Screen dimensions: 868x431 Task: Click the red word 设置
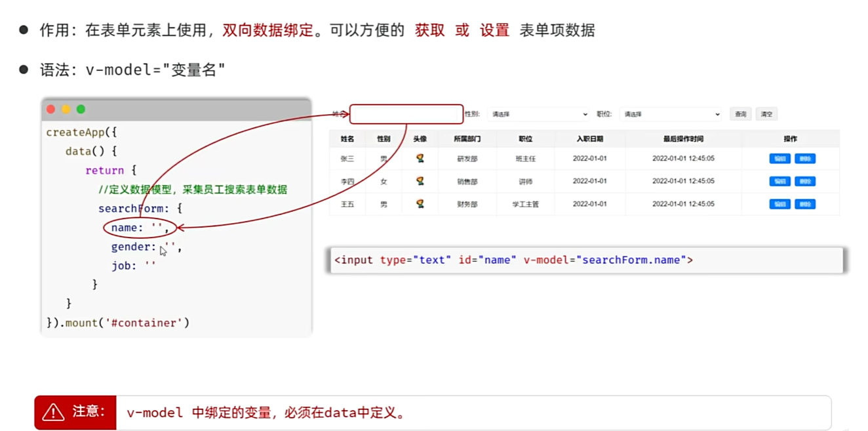click(x=494, y=30)
